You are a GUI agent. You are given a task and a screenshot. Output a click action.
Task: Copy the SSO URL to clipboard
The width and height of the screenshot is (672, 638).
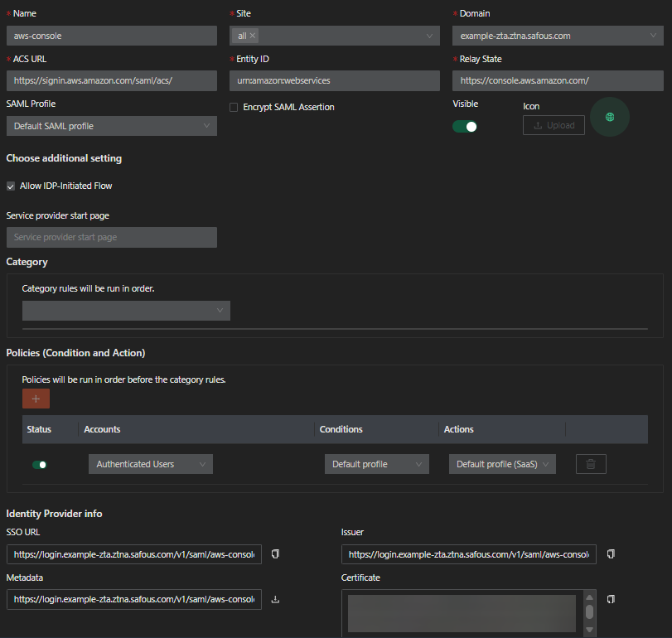[275, 553]
